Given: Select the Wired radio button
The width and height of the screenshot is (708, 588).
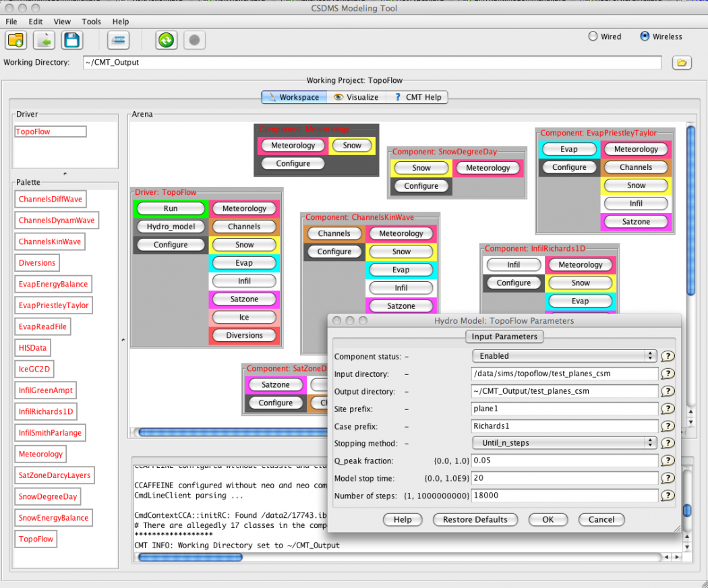Looking at the screenshot, I should tap(593, 36).
